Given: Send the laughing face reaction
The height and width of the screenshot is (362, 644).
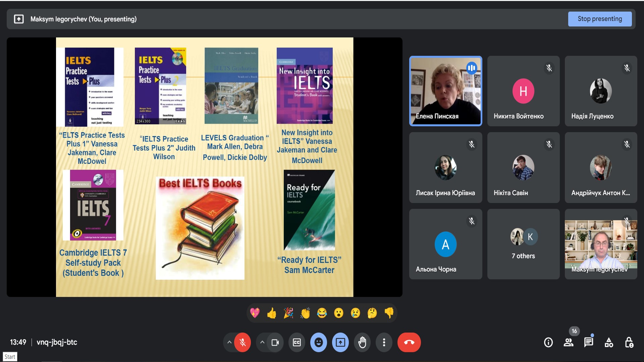Looking at the screenshot, I should click(x=322, y=313).
